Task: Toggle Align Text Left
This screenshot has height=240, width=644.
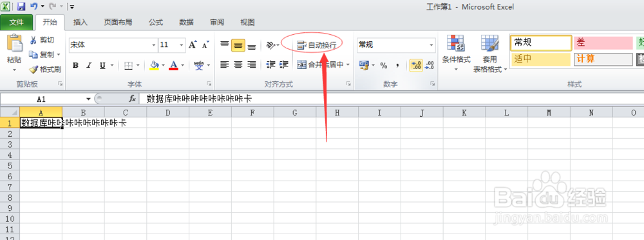Action: 224,65
